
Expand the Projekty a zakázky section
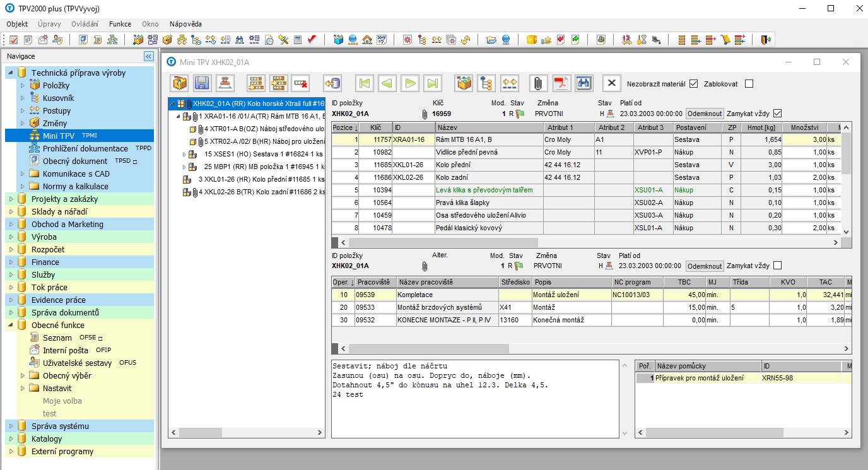point(11,199)
